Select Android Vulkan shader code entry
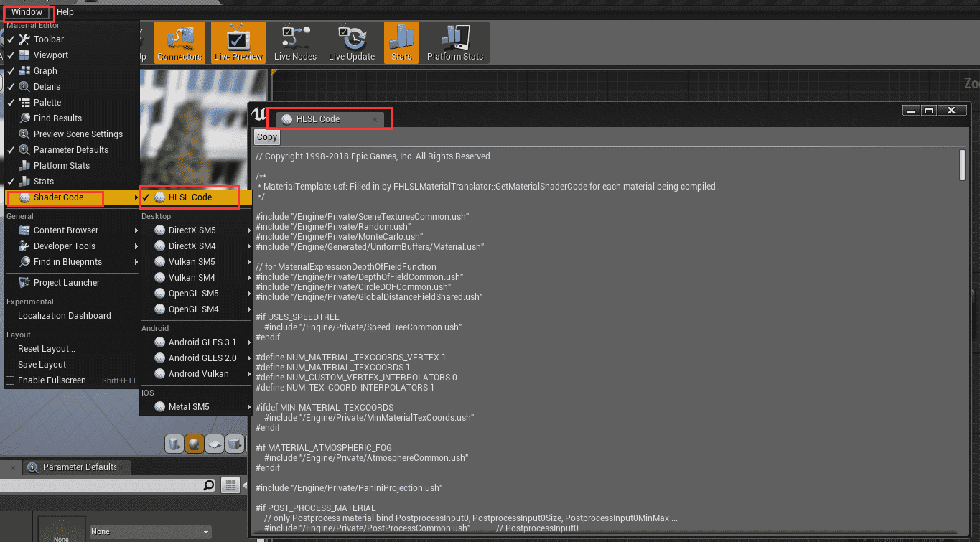The width and height of the screenshot is (980, 542). pos(198,374)
